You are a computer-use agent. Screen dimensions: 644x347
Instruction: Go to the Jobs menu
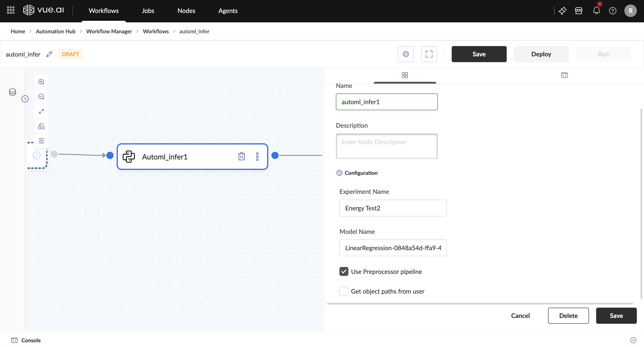pyautogui.click(x=148, y=11)
